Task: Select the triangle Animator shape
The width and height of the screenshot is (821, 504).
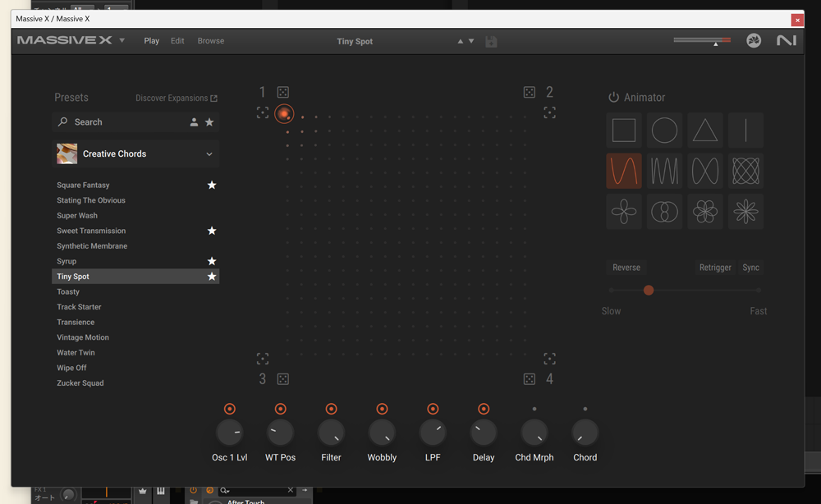Action: (705, 131)
